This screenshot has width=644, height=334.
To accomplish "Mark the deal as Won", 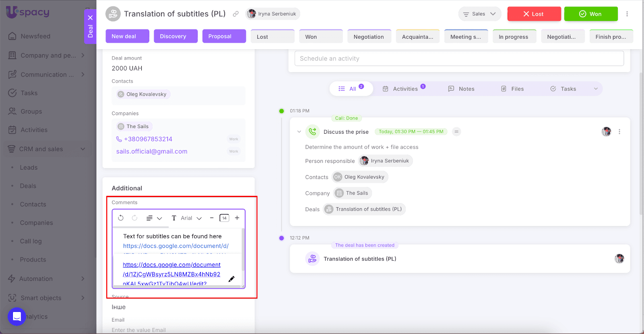I will coord(590,14).
